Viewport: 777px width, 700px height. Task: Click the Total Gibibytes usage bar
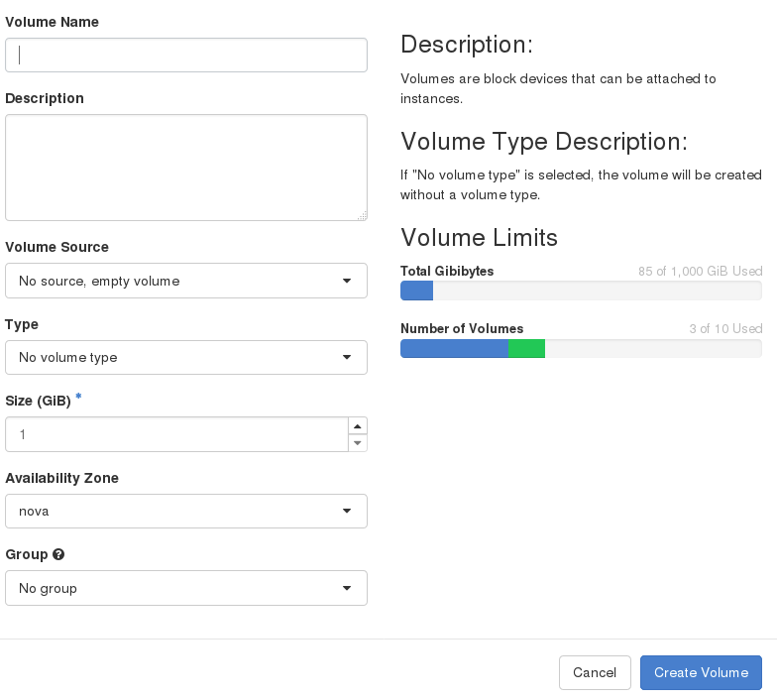pos(581,291)
